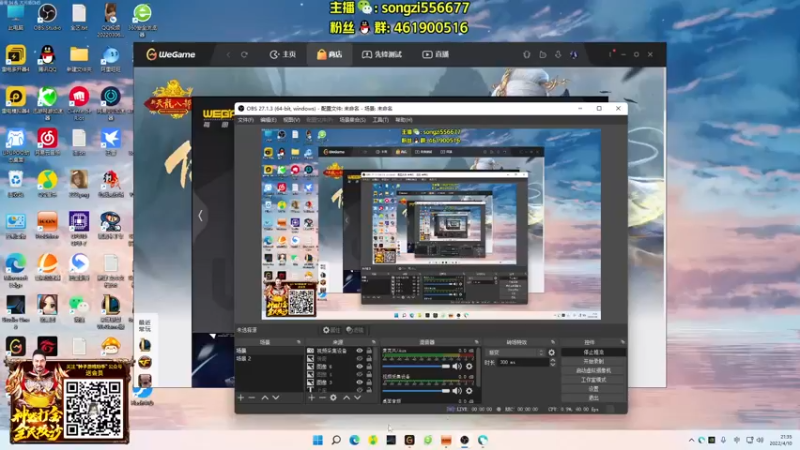This screenshot has height=450, width=800.
Task: Click the WeGame back arrow
Action: (x=228, y=55)
